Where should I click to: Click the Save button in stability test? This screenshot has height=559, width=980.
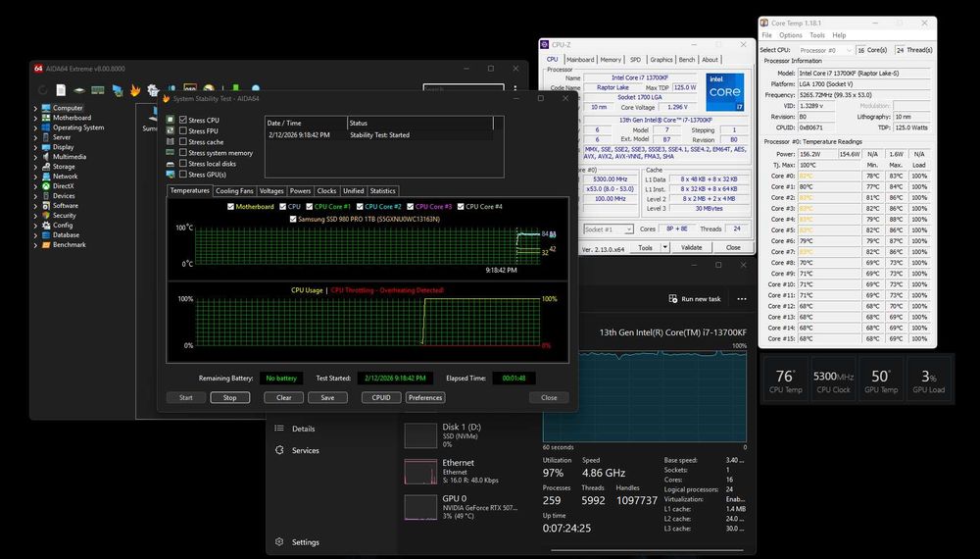coord(327,398)
